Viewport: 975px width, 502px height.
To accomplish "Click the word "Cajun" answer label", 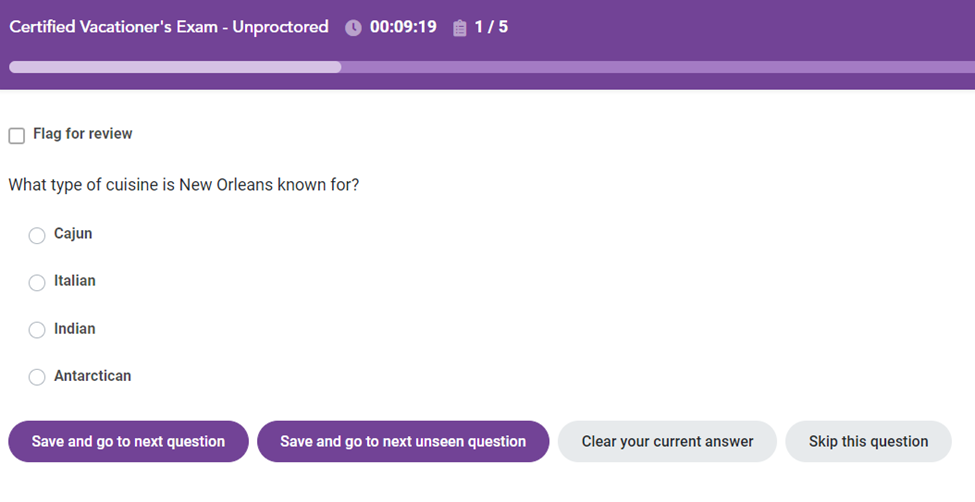I will 73,233.
